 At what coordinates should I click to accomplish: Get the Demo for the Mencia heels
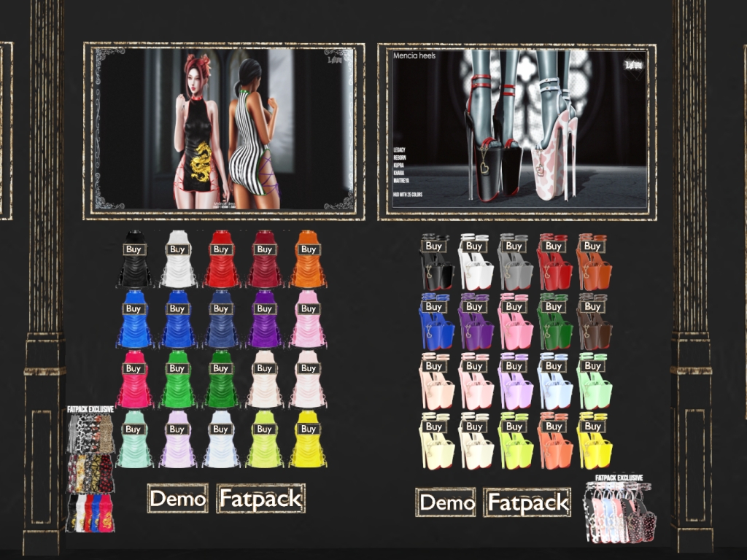(446, 502)
